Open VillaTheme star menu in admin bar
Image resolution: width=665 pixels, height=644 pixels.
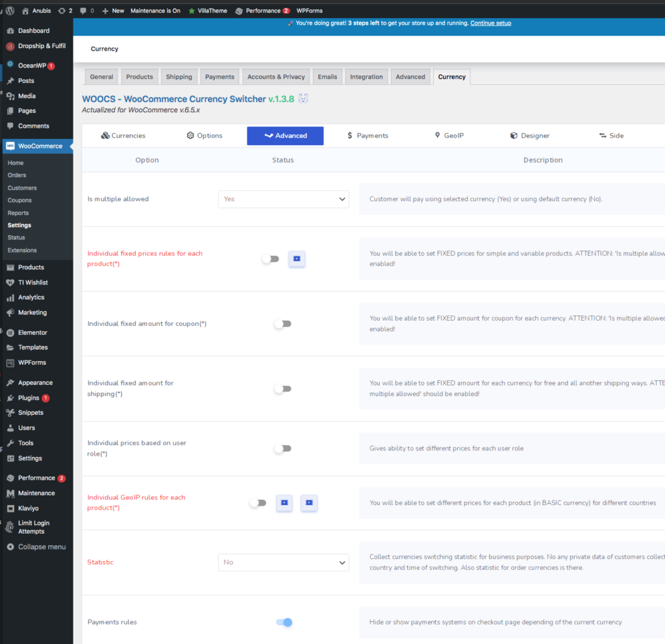tap(207, 10)
